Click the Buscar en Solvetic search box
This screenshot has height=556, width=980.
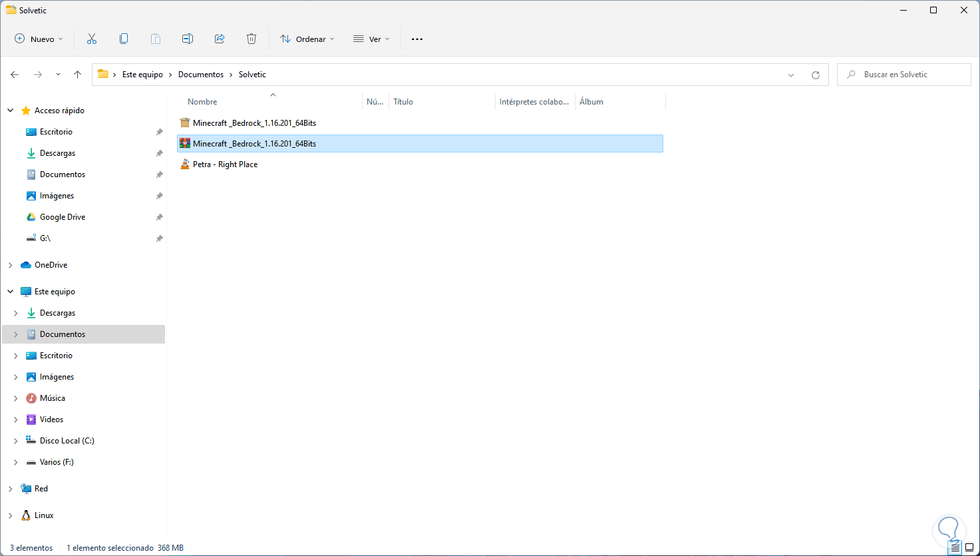pos(904,75)
